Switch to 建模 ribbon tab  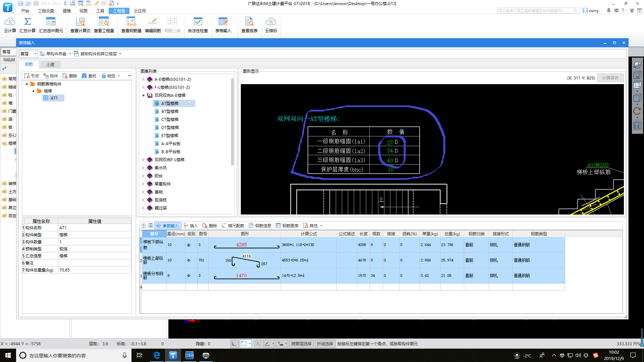[67, 11]
